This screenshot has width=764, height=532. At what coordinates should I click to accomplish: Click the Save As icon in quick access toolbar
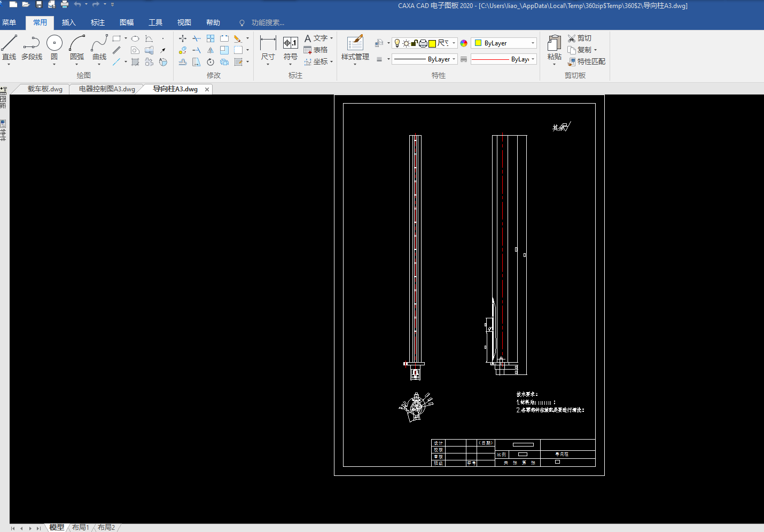point(52,5)
